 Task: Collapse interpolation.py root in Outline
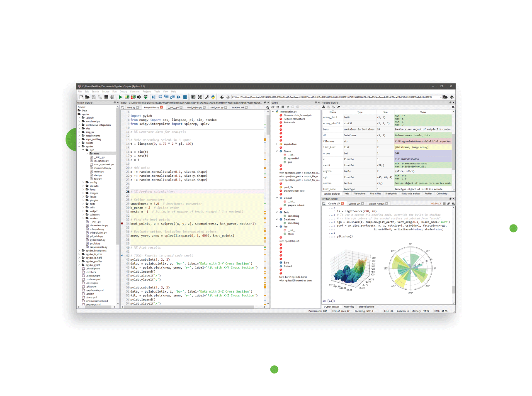coord(273,111)
